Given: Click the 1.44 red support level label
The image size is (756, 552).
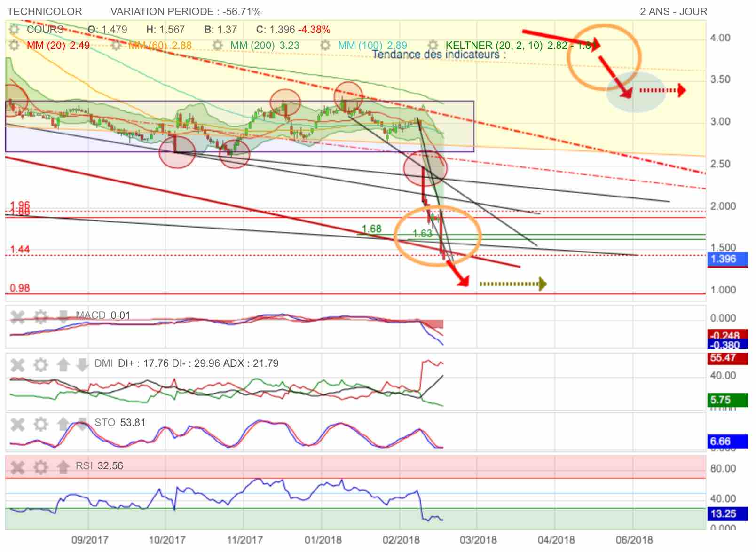Looking at the screenshot, I should pos(20,249).
